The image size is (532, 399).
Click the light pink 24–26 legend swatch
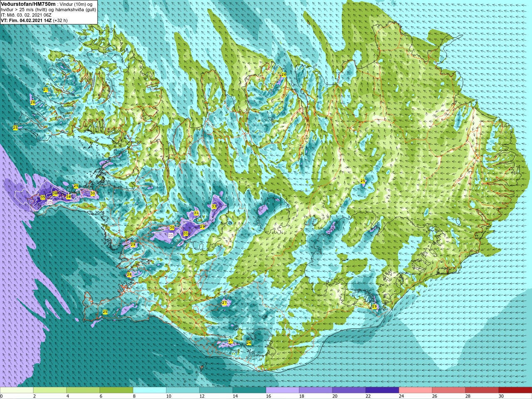pyautogui.click(x=416, y=390)
